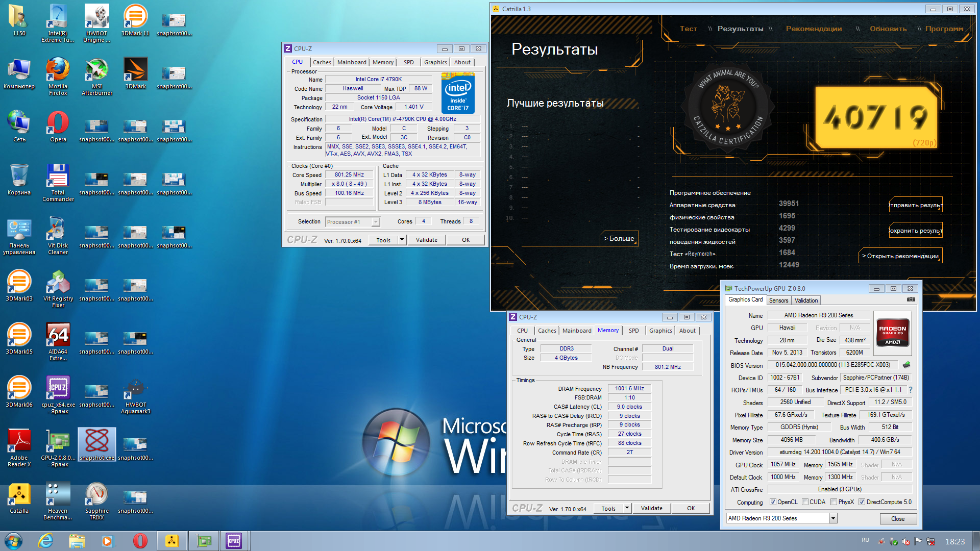Viewport: 980px width, 551px height.
Task: Launch 3DMark06 desktop shortcut
Action: (x=19, y=391)
